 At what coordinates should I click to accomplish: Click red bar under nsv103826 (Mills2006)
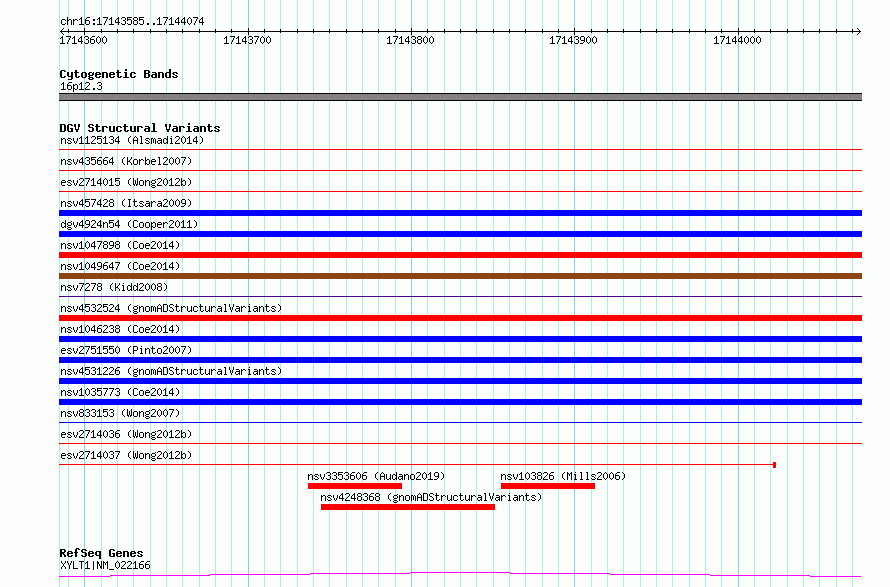coord(548,486)
